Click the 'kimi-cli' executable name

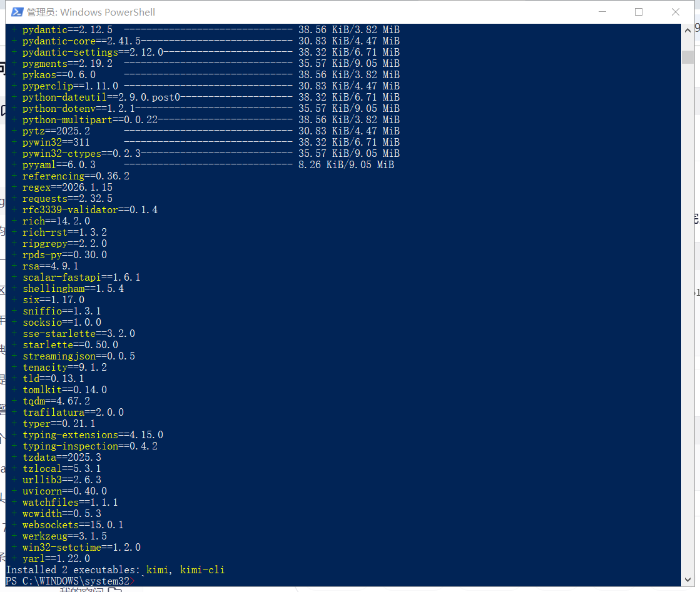pyautogui.click(x=202, y=569)
